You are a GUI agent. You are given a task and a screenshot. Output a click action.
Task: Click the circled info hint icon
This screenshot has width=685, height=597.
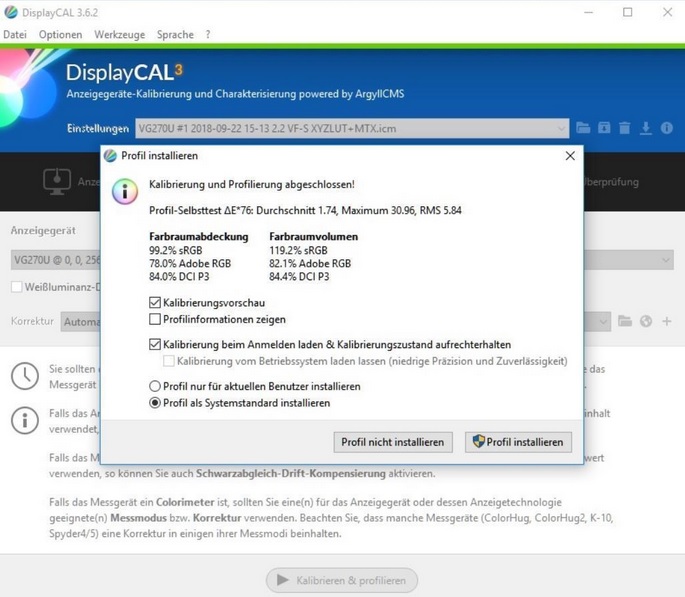pyautogui.click(x=25, y=420)
